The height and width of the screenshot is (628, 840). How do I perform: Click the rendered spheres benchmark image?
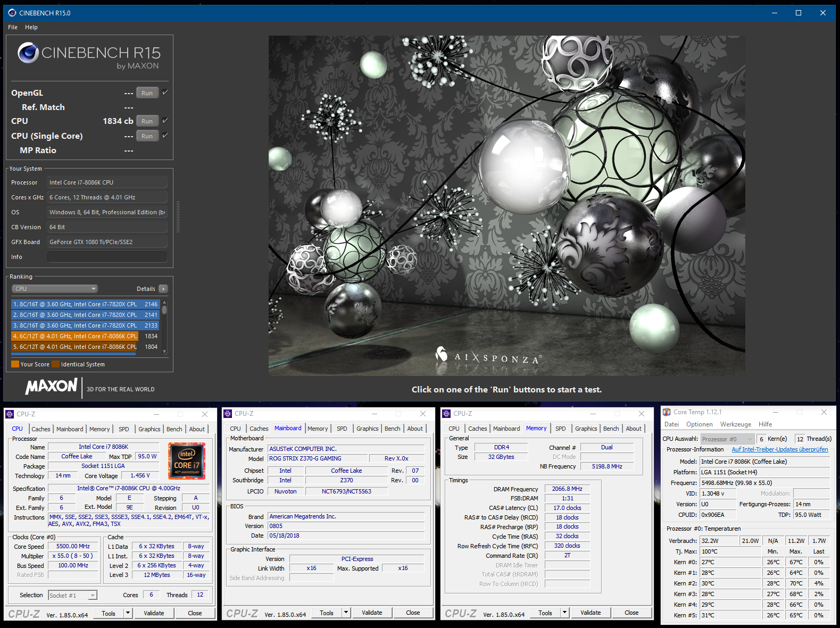506,206
